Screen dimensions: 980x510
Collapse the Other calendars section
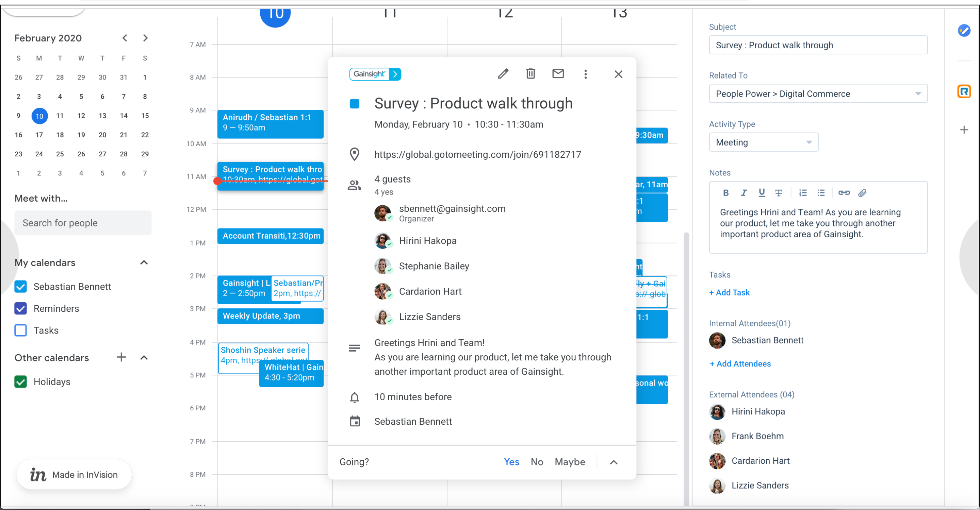[144, 358]
